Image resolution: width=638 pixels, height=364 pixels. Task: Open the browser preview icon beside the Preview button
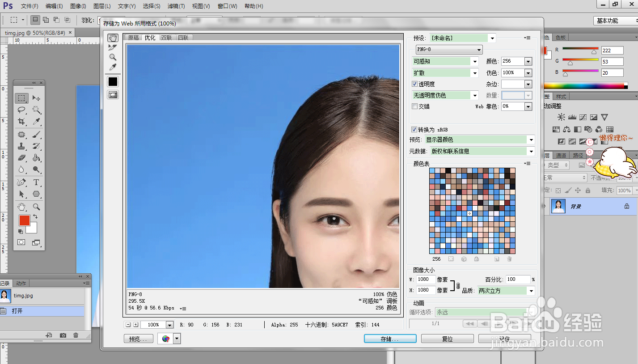[166, 339]
